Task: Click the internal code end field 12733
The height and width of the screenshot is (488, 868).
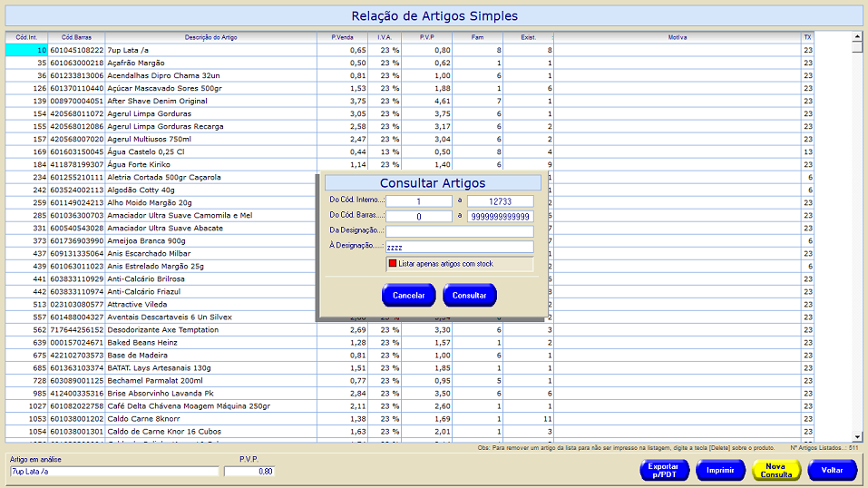Action: point(500,200)
